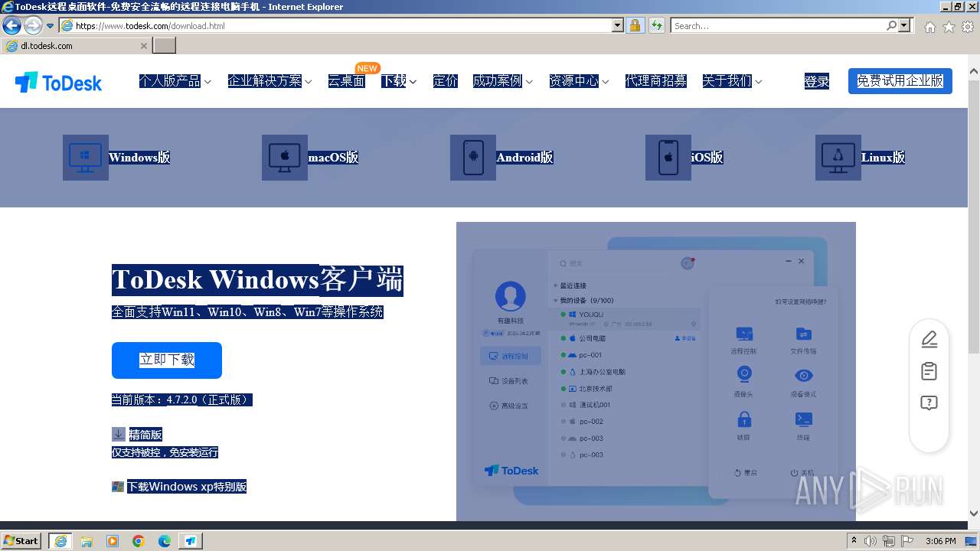Click 免费试用企业版 button
This screenshot has width=980, height=551.
click(x=900, y=81)
